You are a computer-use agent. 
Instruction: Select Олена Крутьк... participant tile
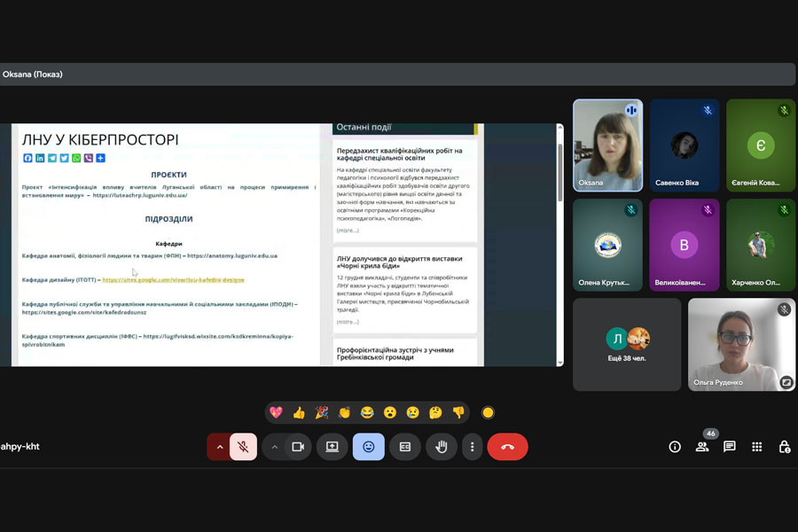pos(607,245)
